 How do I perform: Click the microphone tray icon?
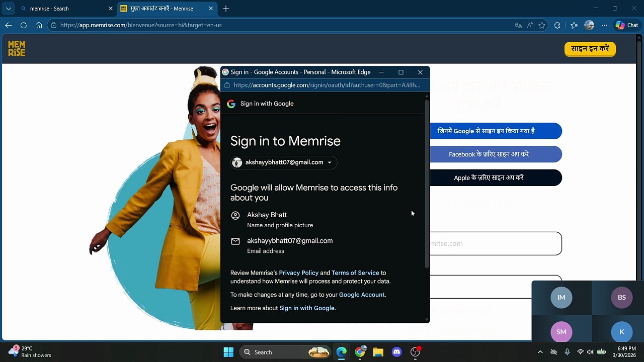[567, 352]
